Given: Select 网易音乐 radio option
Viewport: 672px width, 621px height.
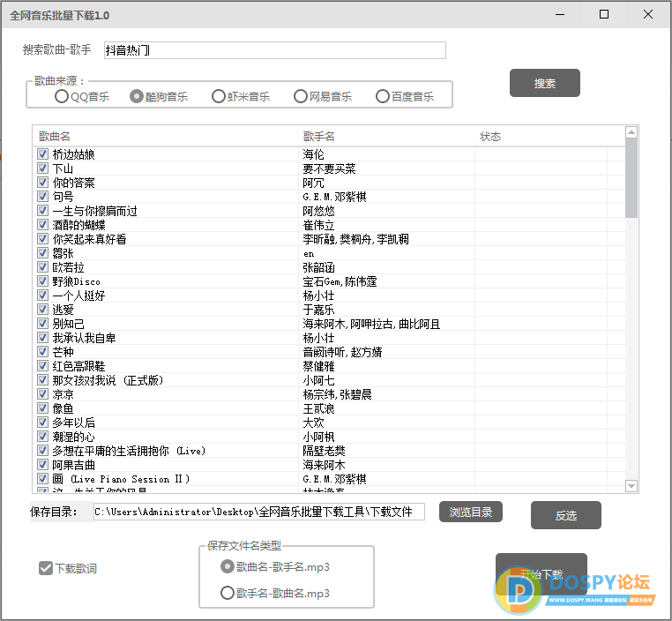Looking at the screenshot, I should point(301,96).
